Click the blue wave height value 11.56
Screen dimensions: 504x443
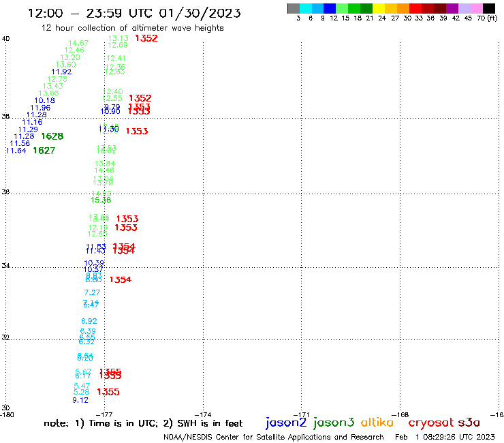pos(20,144)
